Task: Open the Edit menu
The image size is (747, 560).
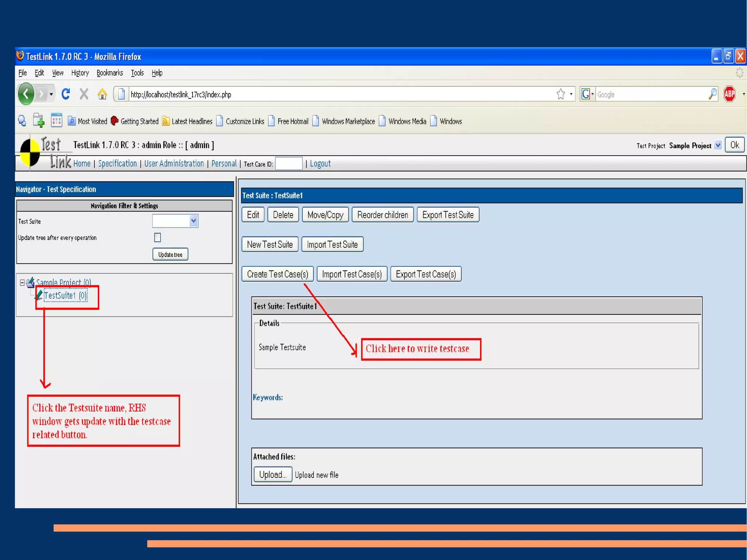Action: coord(39,73)
